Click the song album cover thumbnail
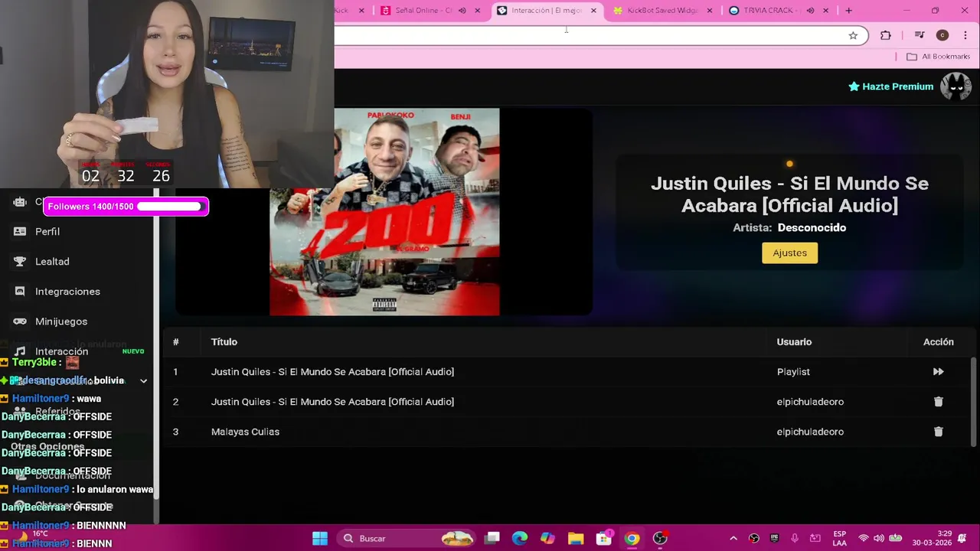 [384, 212]
